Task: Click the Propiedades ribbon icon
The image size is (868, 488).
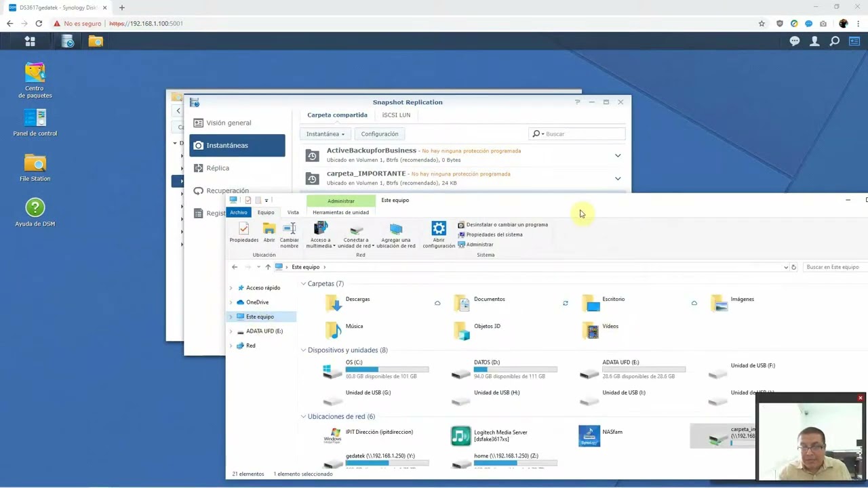Action: click(x=243, y=232)
